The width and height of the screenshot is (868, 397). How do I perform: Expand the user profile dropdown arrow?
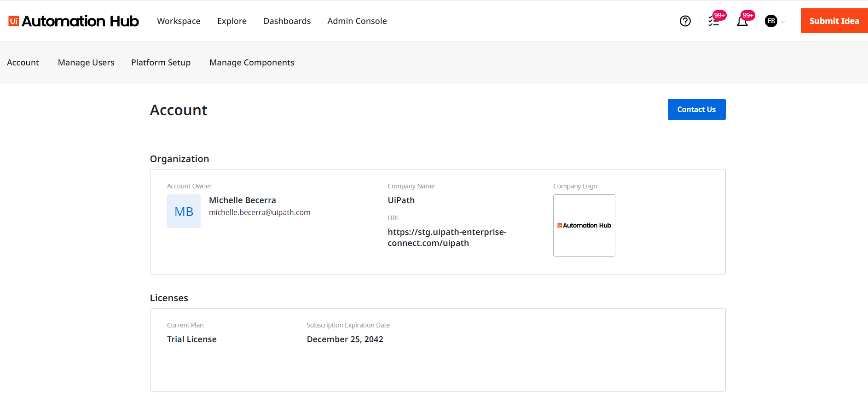point(782,22)
